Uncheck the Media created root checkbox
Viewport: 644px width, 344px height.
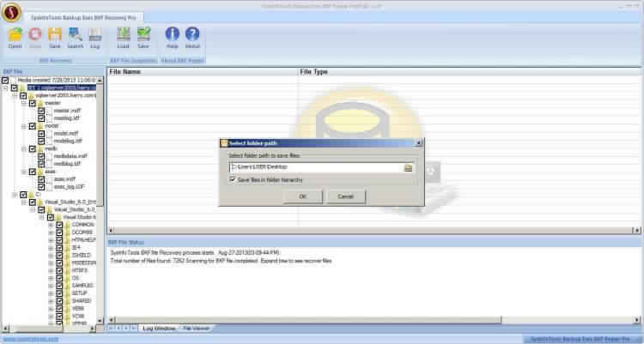[5, 81]
